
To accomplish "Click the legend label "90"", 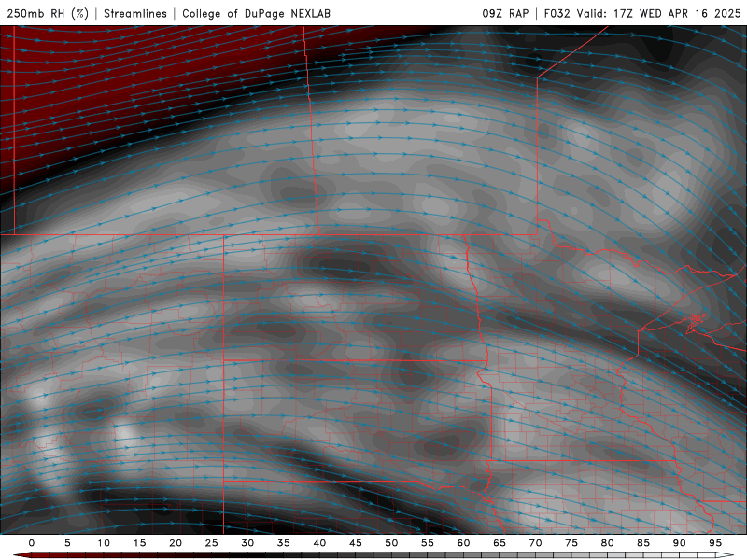I will tap(679, 543).
